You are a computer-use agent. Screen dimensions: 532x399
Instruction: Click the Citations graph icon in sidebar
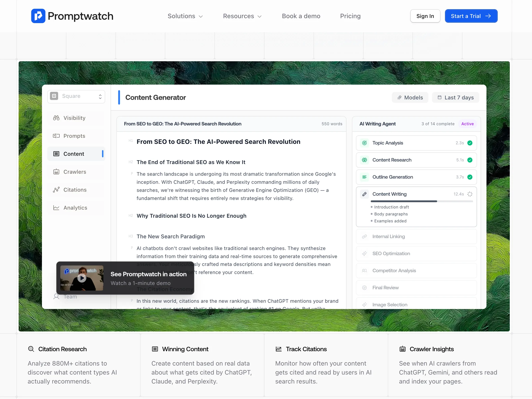[56, 190]
